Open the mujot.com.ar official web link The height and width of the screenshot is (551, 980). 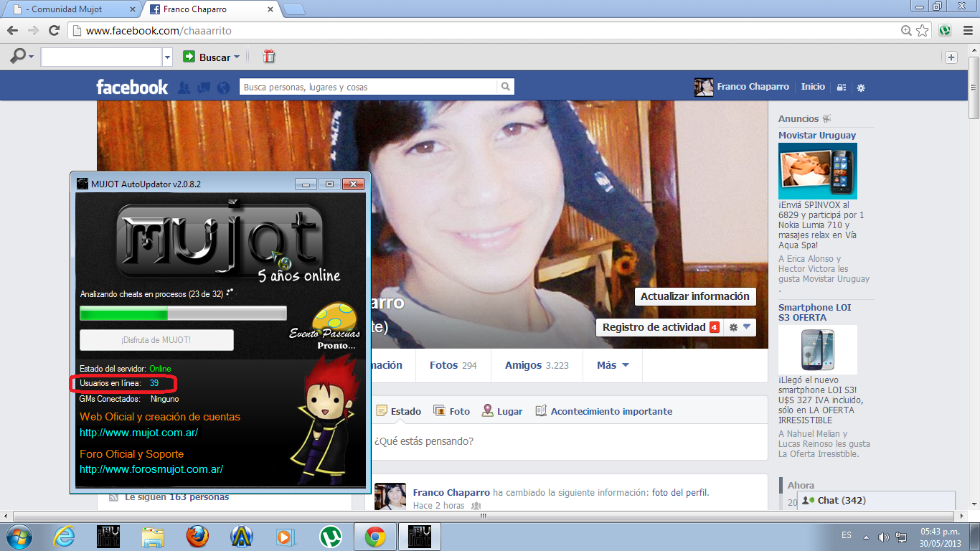click(x=138, y=433)
